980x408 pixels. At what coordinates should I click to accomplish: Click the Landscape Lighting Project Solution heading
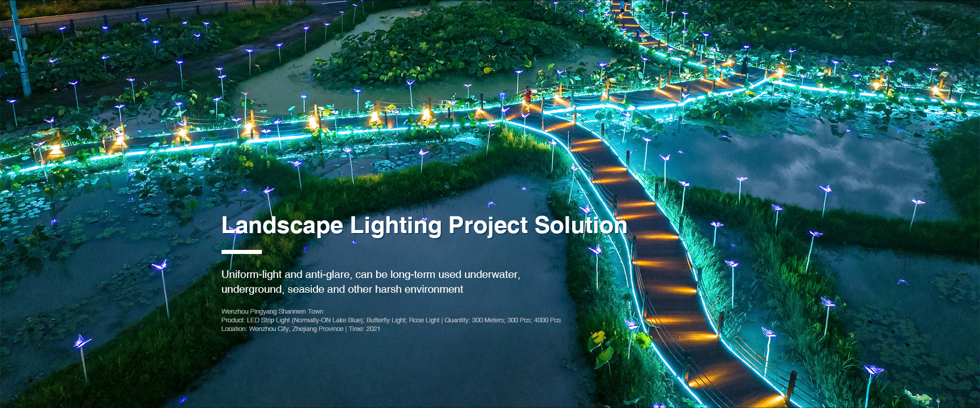point(424,225)
